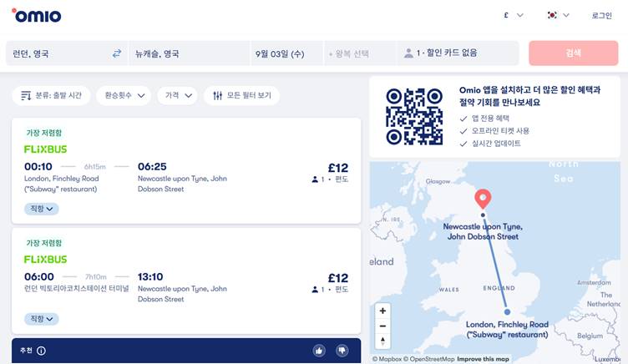
Task: Click the 로그인 link
Action: pos(601,16)
